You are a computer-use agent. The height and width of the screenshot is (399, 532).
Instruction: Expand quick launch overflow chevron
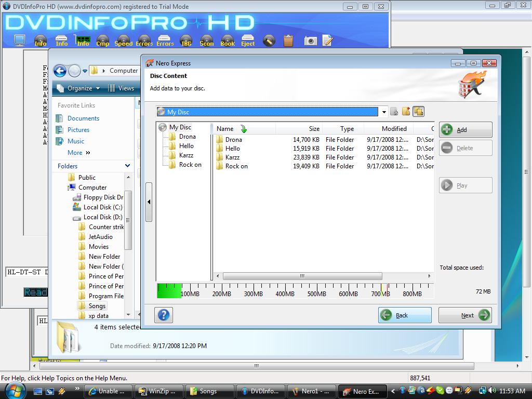[x=77, y=389]
